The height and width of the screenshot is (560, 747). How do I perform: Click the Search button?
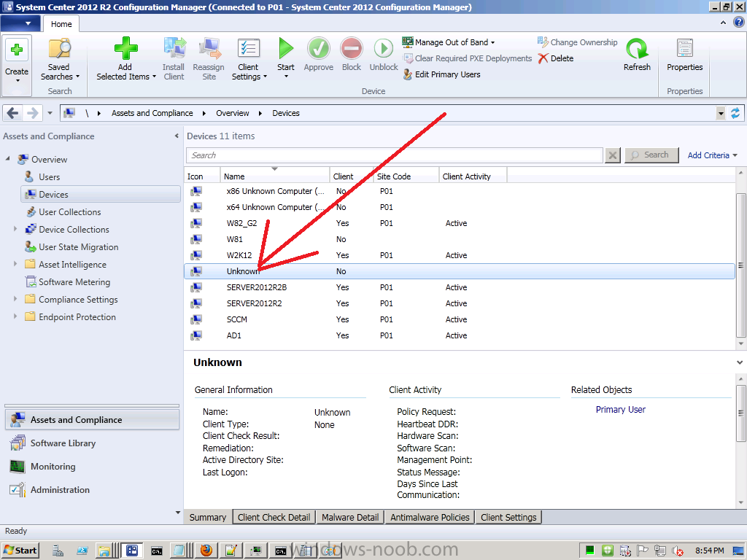point(651,155)
